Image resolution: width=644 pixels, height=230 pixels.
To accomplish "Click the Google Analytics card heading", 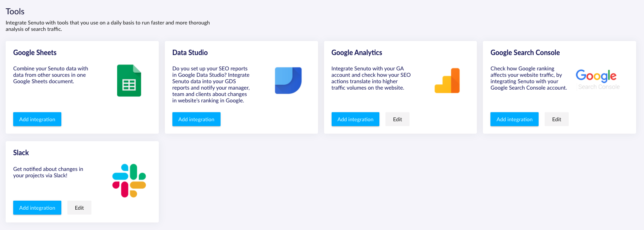I will (x=357, y=53).
